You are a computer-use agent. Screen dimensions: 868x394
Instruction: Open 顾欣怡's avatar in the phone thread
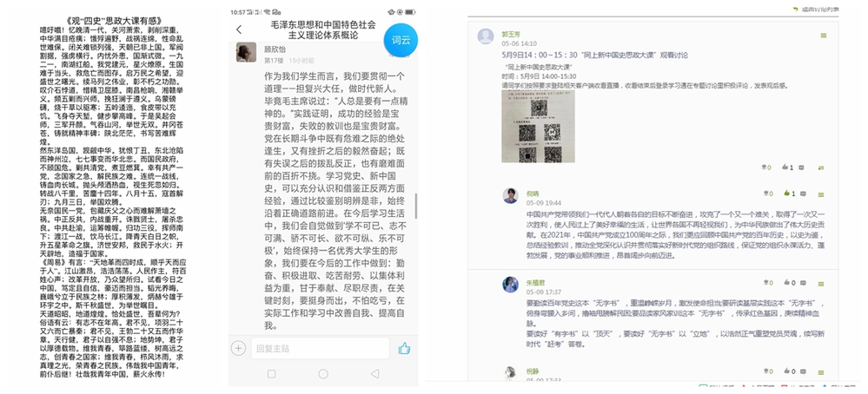coord(247,52)
